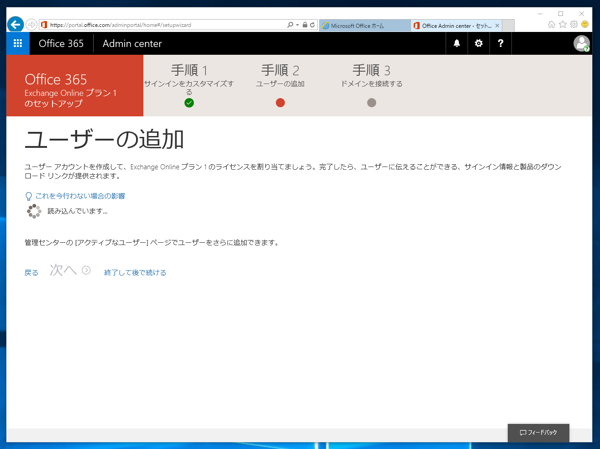
Task: Open the help question mark
Action: (500, 43)
